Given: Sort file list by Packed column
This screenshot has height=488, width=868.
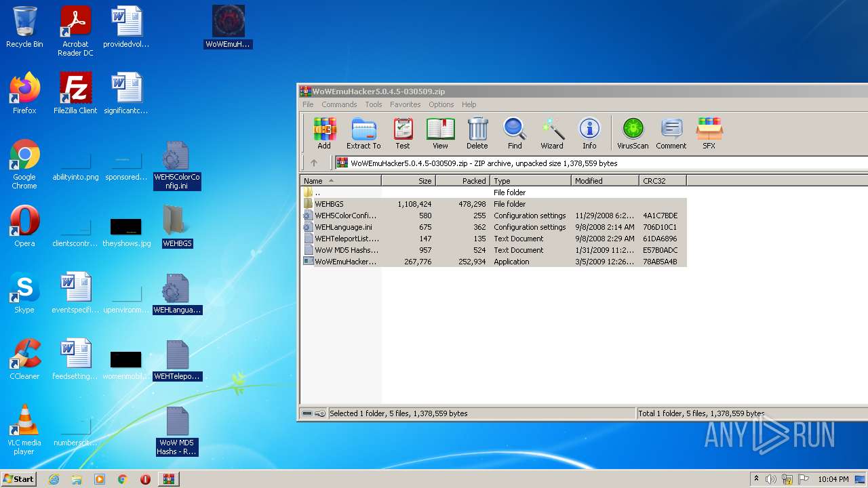Looking at the screenshot, I should pos(462,181).
